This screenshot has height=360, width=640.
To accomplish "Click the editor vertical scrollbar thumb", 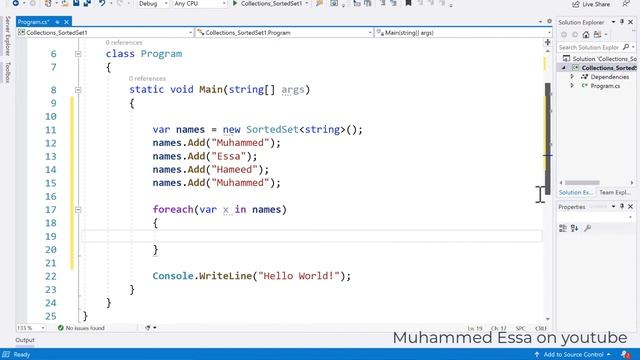I will [x=548, y=139].
